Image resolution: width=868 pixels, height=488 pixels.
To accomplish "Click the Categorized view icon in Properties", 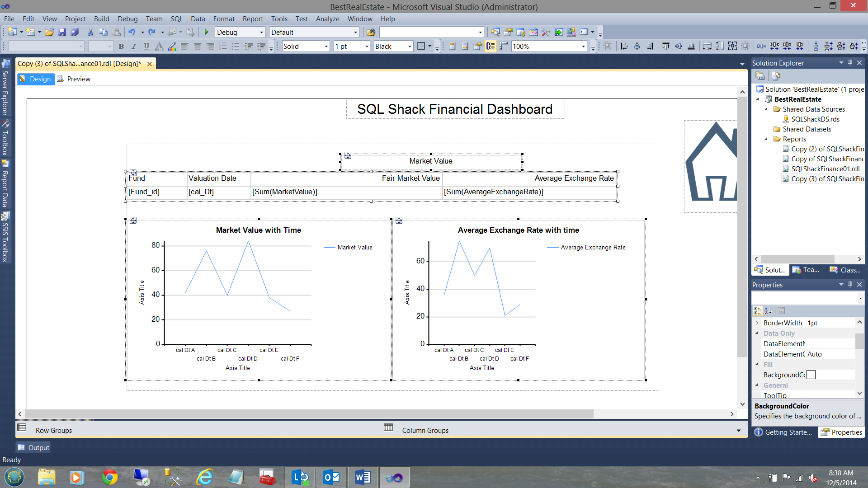I will 758,311.
